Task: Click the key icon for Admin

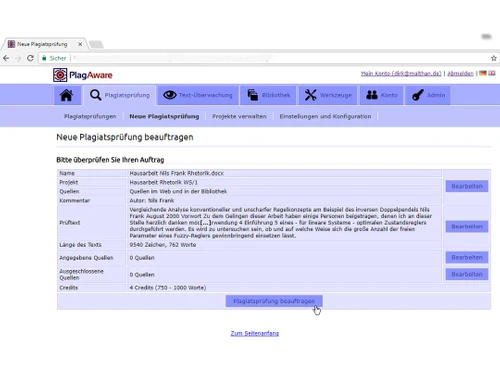Action: 418,95
